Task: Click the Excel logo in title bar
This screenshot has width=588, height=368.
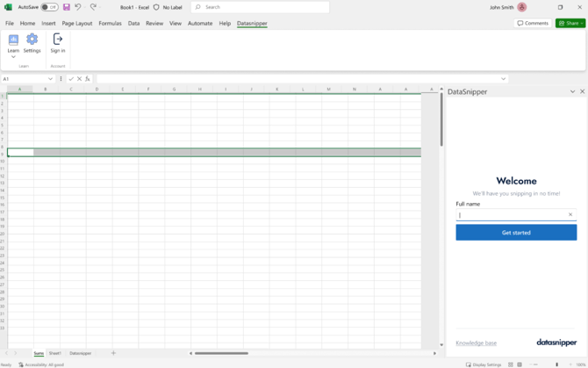Action: (x=8, y=7)
